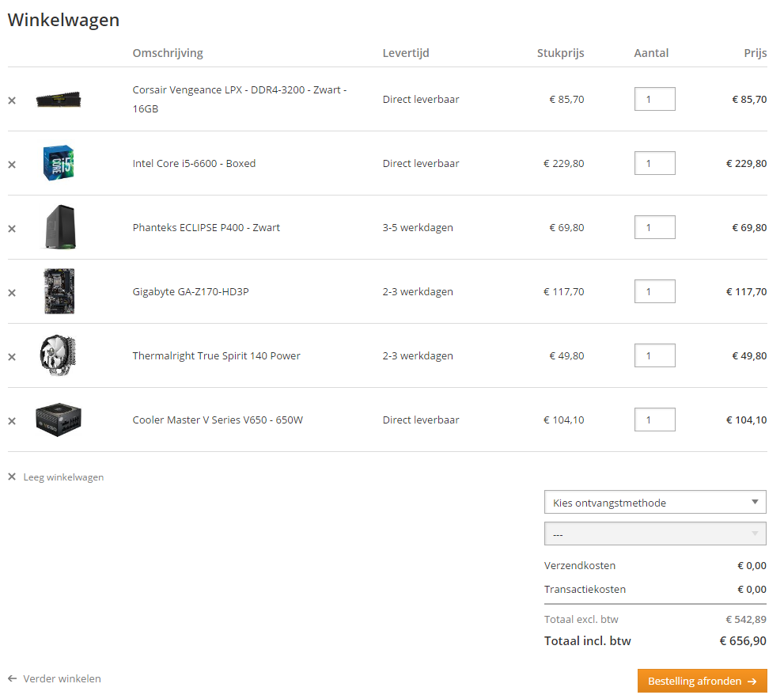Click the Omschrijving column header

tap(168, 53)
